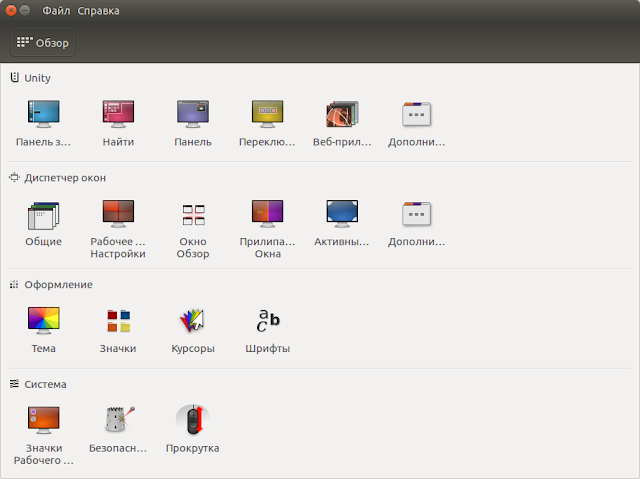Open the Переклю… switcher settings icon
Image resolution: width=640 pixels, height=479 pixels.
point(267,114)
